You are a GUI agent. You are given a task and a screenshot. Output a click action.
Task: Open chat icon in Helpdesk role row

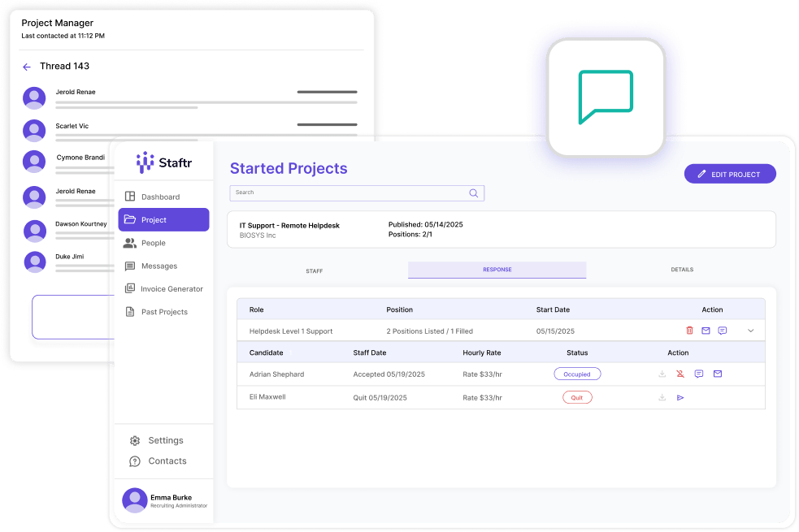[x=722, y=331]
